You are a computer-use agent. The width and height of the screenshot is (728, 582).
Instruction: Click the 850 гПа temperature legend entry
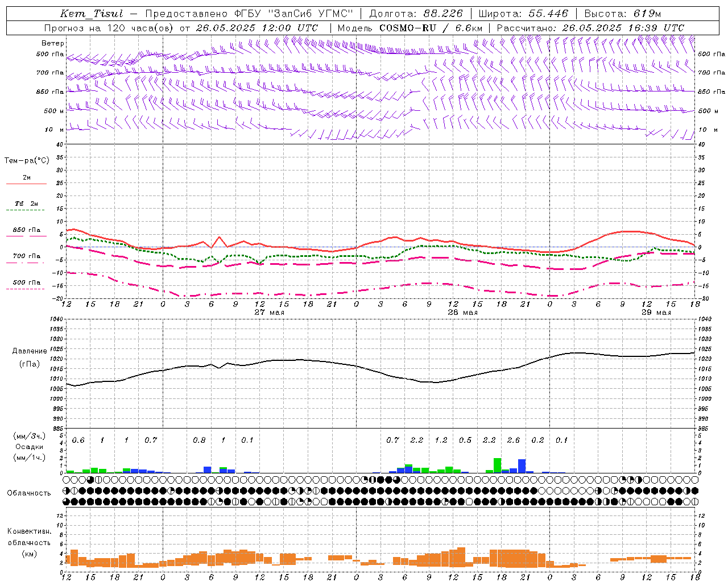26,230
